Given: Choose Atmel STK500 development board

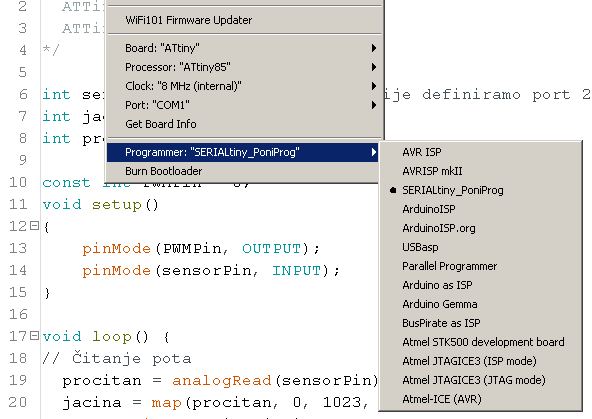Looking at the screenshot, I should tap(481, 342).
